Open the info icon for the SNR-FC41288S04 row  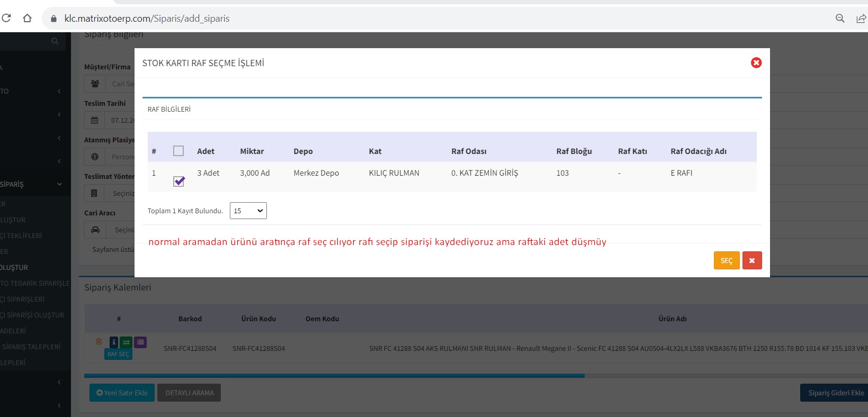tap(113, 342)
